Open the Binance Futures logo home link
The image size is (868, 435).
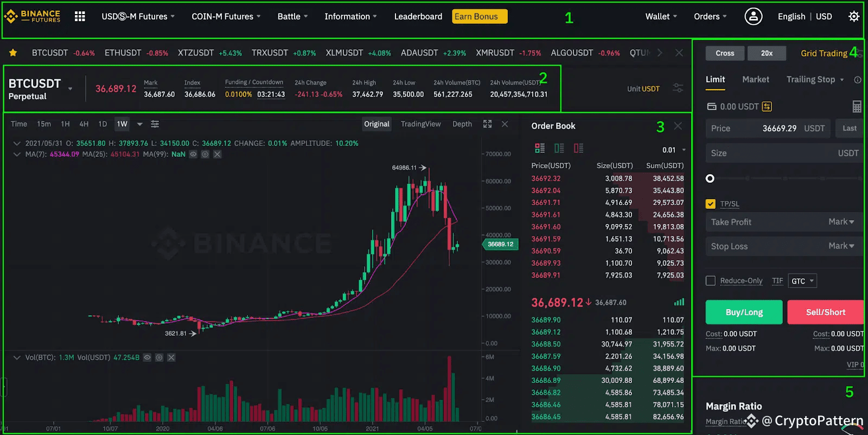pyautogui.click(x=33, y=16)
